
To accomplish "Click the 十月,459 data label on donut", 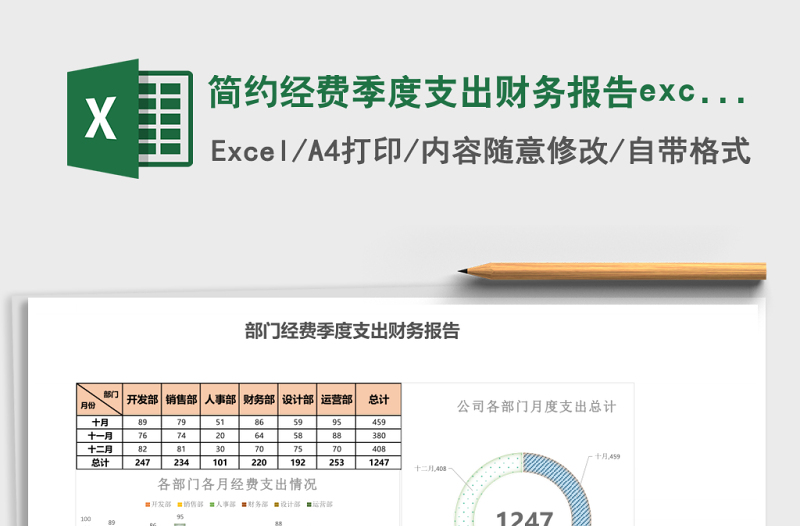I will [x=607, y=456].
